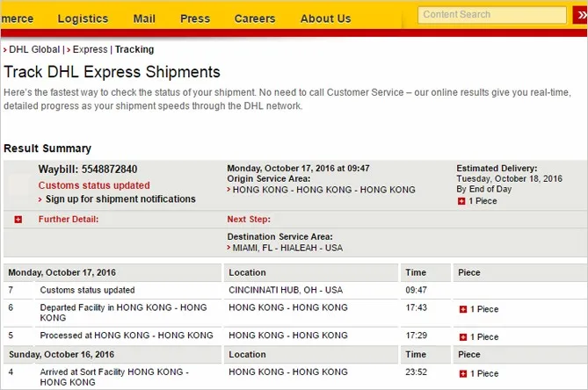This screenshot has width=588, height=390.
Task: Click Sign up for shipment notifications
Action: pos(120,199)
